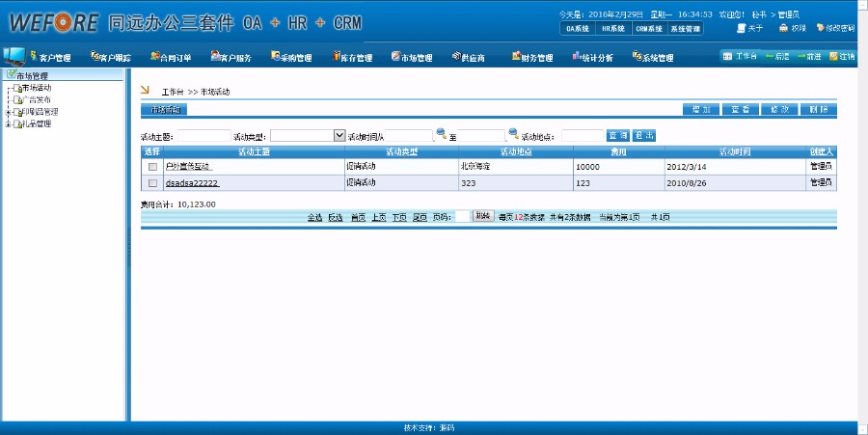
Task: Select 礼品管理 tree item
Action: click(37, 124)
